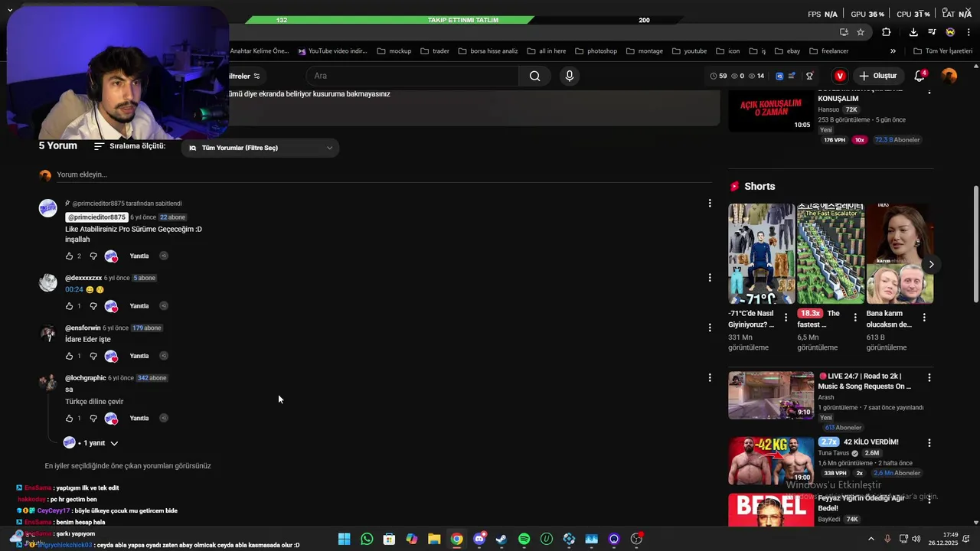Click the Yorum ekleyin comment field
Screen dimensions: 980x551
[383, 174]
